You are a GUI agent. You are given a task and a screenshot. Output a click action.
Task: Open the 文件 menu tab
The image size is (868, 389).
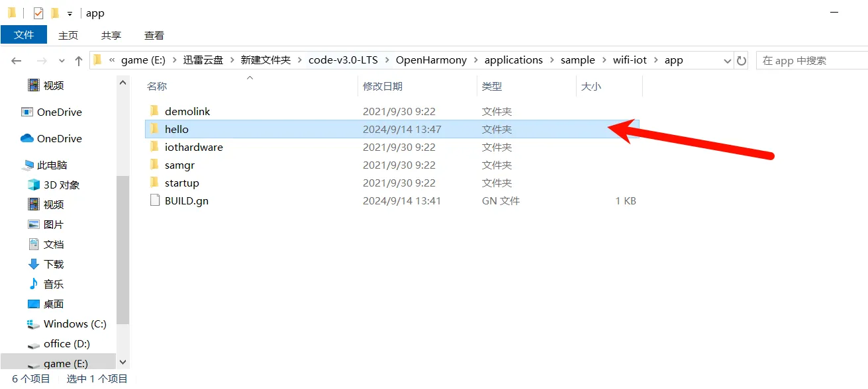tap(24, 35)
